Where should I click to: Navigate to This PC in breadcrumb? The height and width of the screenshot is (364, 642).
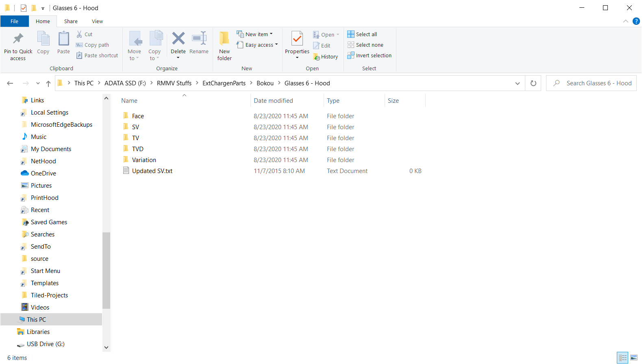[84, 83]
